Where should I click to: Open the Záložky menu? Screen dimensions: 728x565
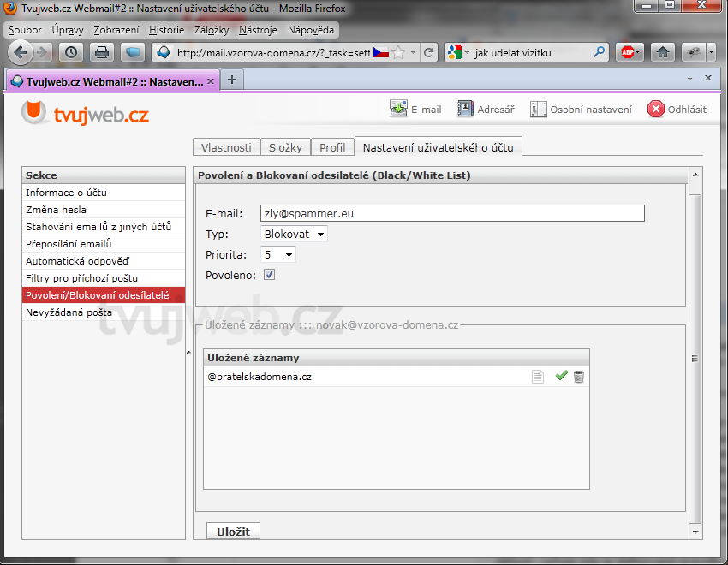tap(212, 30)
